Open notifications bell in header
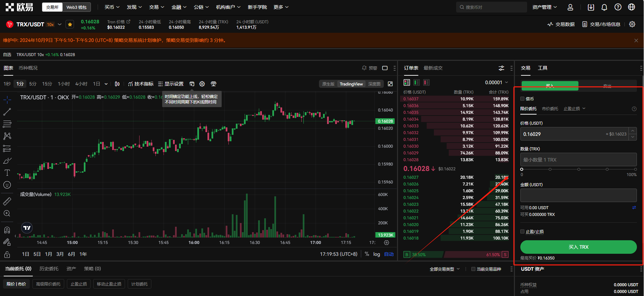The width and height of the screenshot is (644, 296). 604,7
